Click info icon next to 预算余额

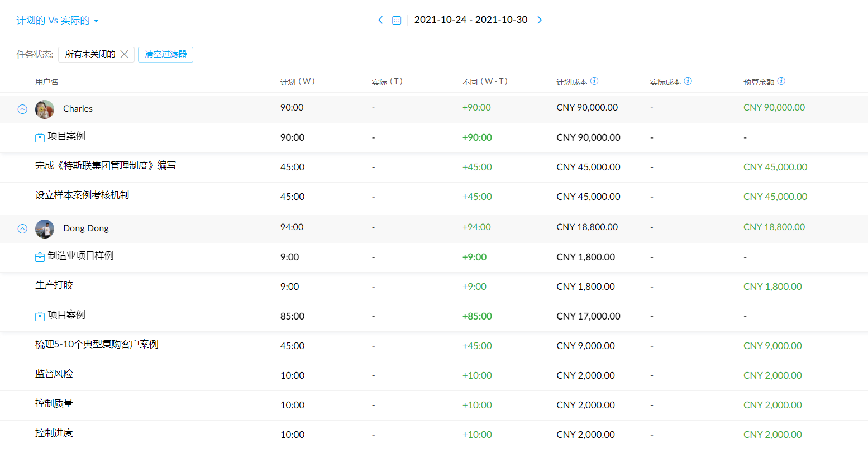[781, 81]
